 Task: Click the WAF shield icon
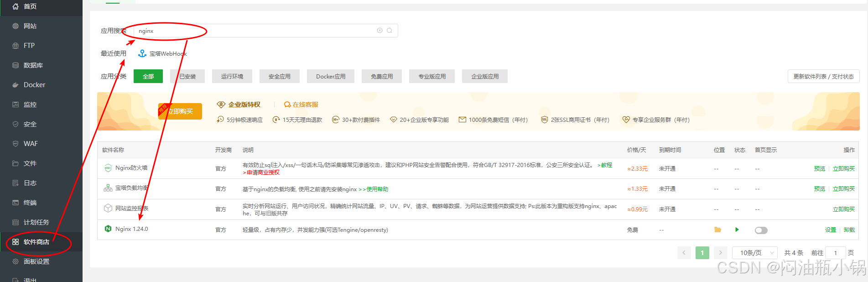pos(16,144)
